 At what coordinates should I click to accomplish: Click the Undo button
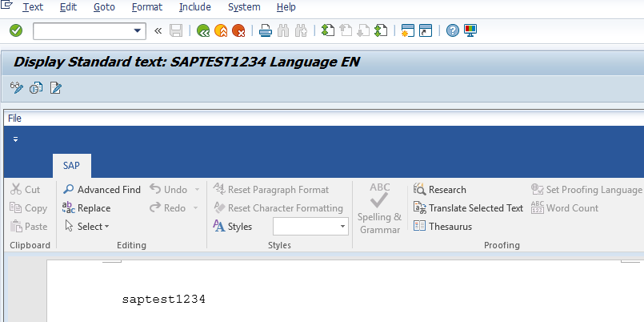pyautogui.click(x=168, y=190)
